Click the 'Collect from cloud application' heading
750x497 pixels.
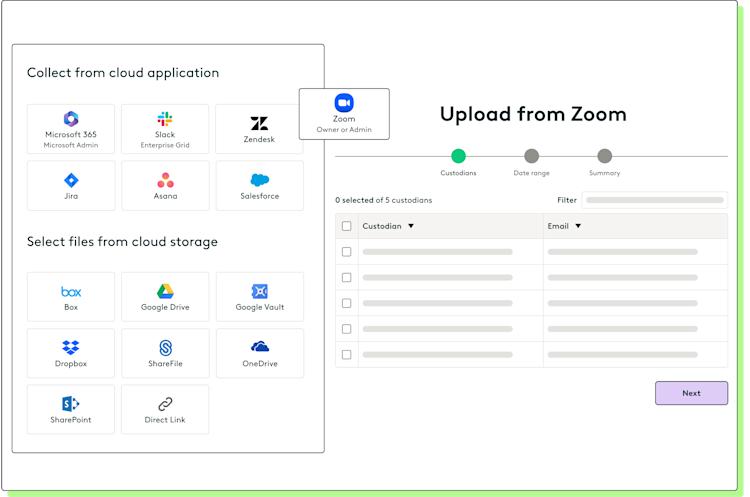(x=123, y=73)
